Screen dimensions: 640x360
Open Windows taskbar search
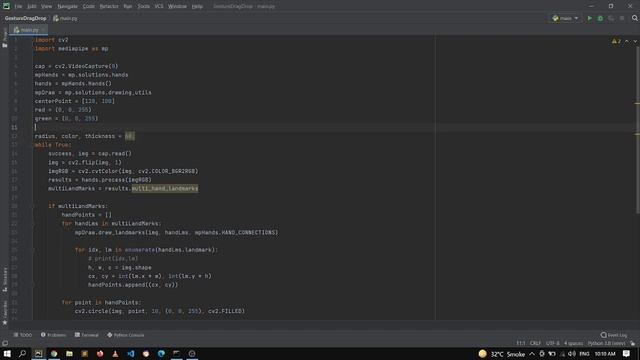pos(22,353)
